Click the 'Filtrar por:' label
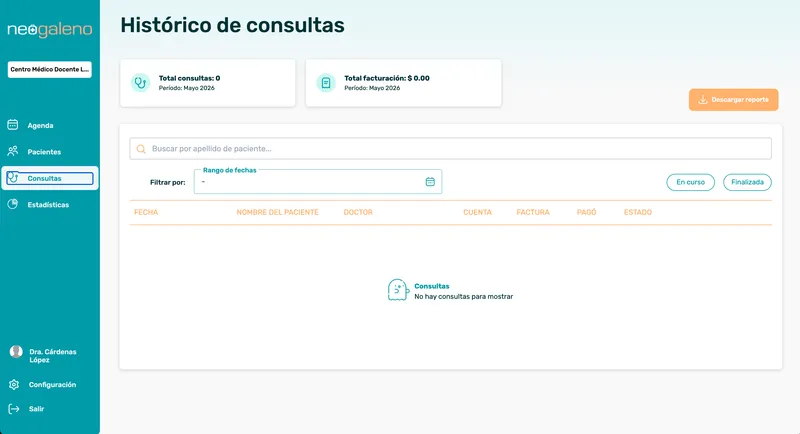The height and width of the screenshot is (434, 800). [x=167, y=182]
